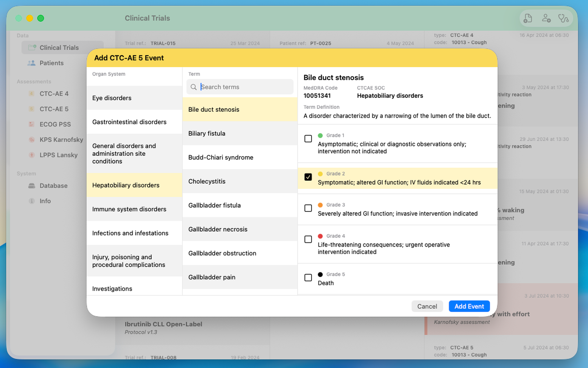Open Info in sidebar
This screenshot has height=368, width=588.
click(62, 201)
